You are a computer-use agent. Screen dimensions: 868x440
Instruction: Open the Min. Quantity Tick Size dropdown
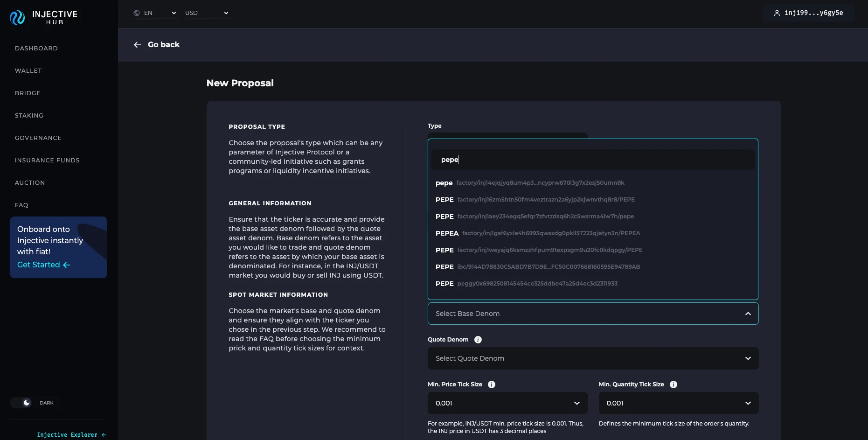tap(679, 403)
